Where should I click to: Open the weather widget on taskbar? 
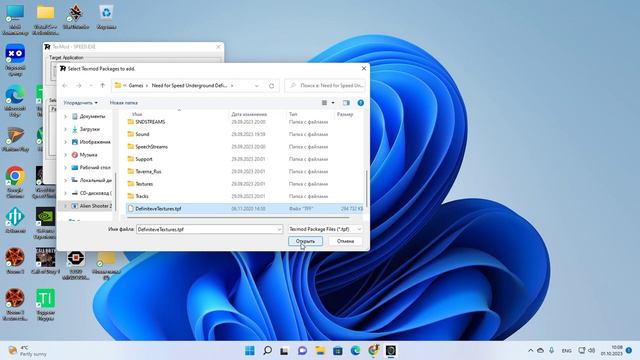point(28,351)
